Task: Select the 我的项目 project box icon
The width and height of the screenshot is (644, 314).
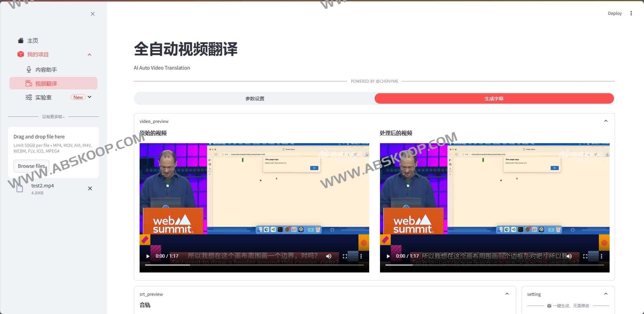Action: [x=21, y=54]
